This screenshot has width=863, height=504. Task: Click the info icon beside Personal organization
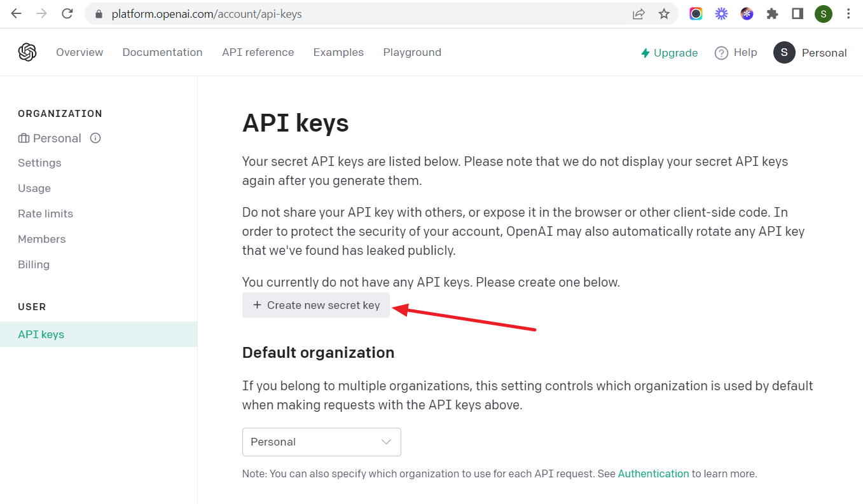95,138
